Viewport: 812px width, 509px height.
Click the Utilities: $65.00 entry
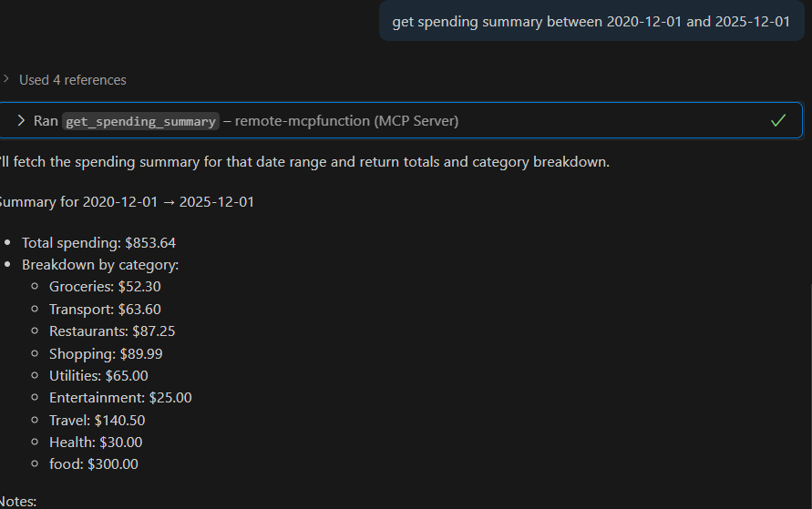(x=98, y=375)
